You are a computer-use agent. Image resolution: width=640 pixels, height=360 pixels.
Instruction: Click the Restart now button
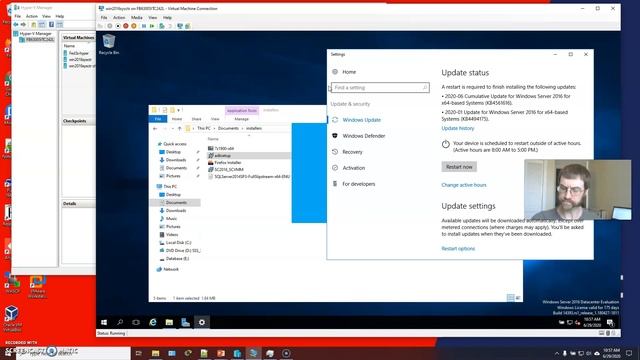point(459,167)
